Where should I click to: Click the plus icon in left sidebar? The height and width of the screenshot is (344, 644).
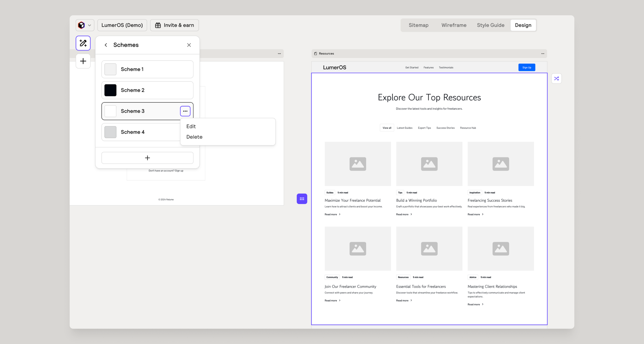click(x=83, y=61)
